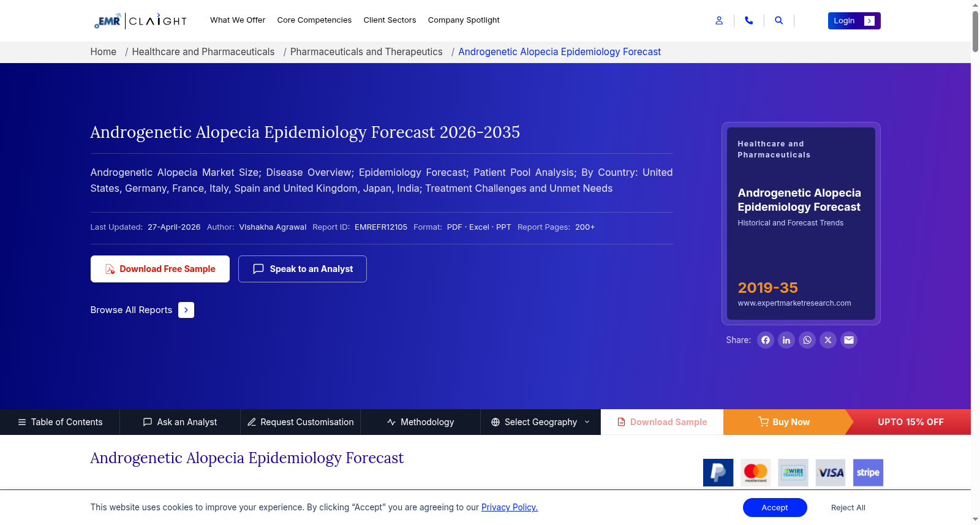
Task: Click the PayPal payment icon
Action: coord(718,472)
